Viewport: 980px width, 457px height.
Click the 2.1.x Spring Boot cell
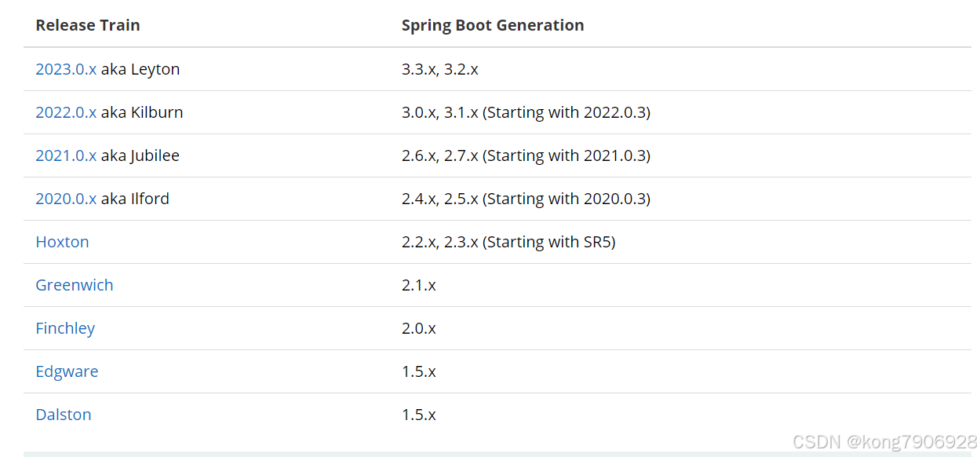click(x=418, y=285)
